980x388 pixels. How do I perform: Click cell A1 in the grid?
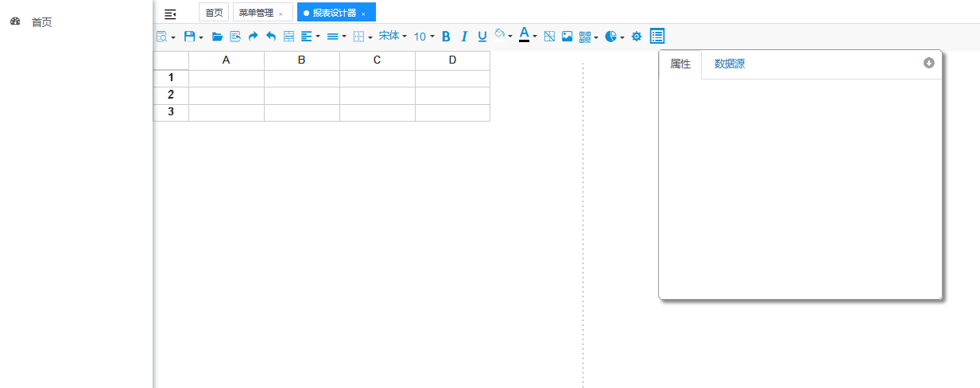227,78
